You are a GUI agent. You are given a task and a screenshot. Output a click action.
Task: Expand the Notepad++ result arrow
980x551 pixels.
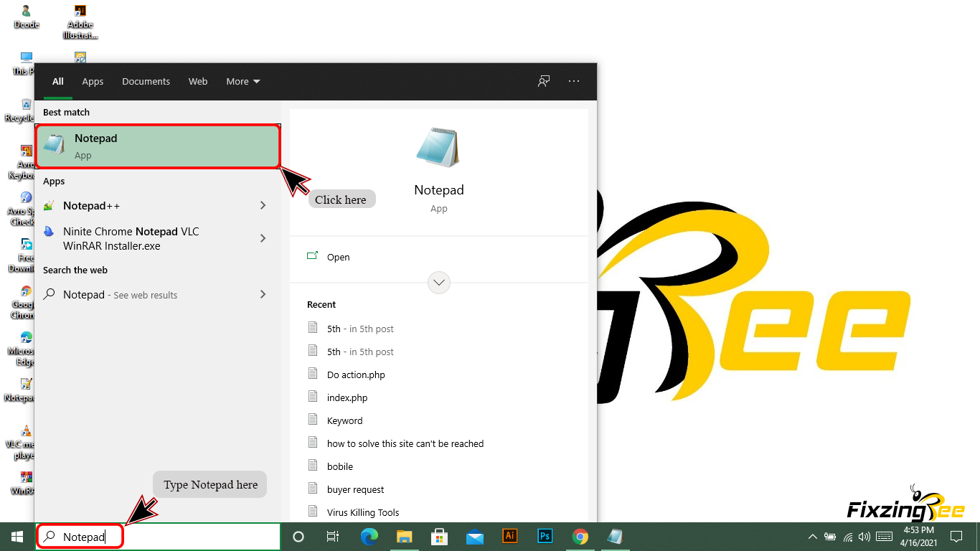[x=263, y=206]
